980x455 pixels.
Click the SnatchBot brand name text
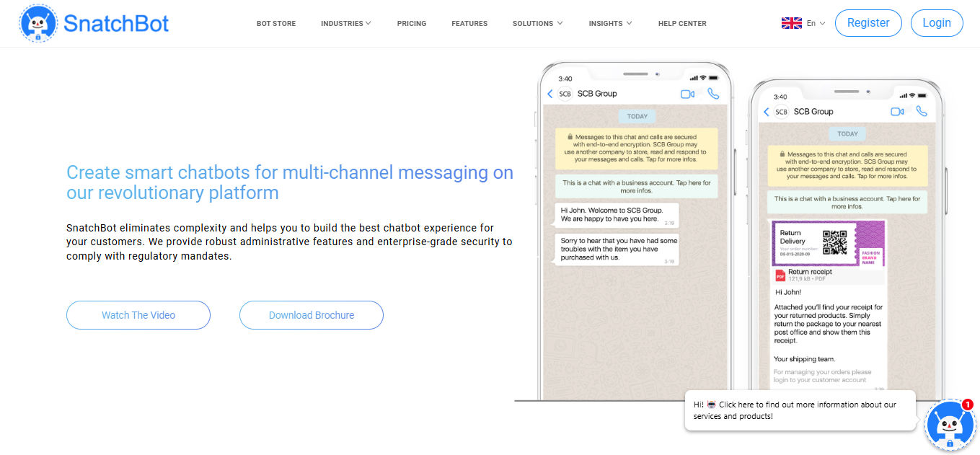(x=116, y=23)
